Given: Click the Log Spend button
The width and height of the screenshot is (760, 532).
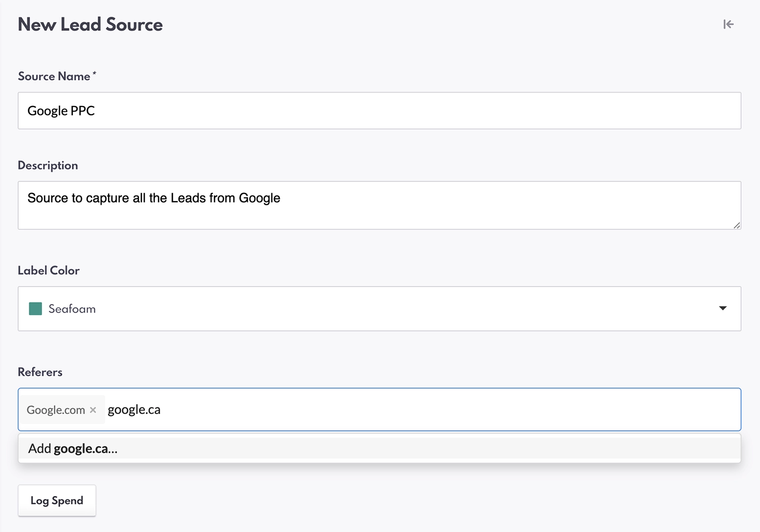Looking at the screenshot, I should pos(56,501).
